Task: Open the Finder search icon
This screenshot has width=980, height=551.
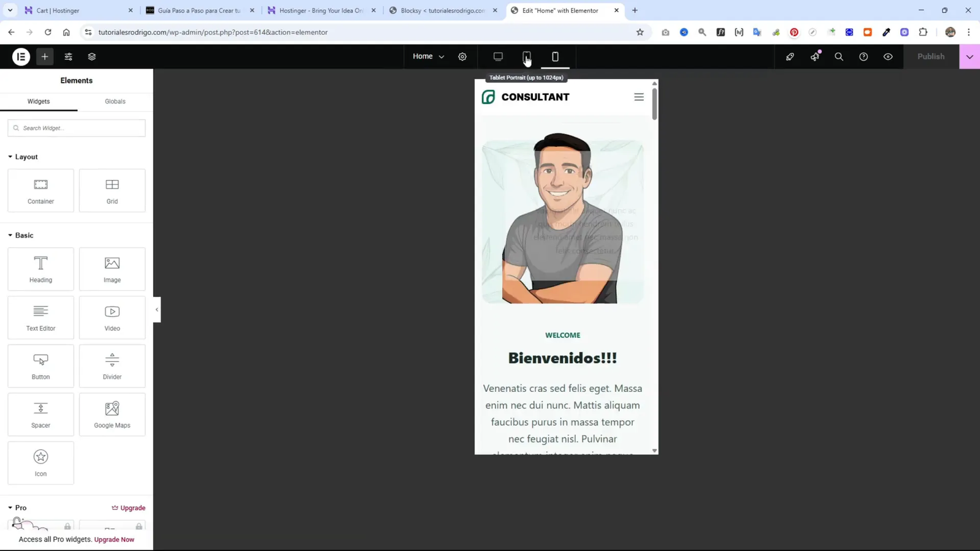Action: 839,56
